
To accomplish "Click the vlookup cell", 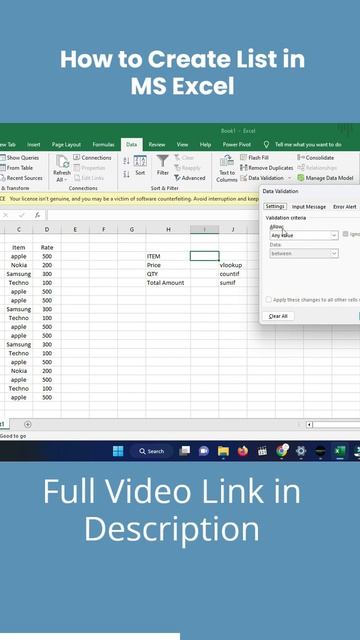I will [233, 265].
